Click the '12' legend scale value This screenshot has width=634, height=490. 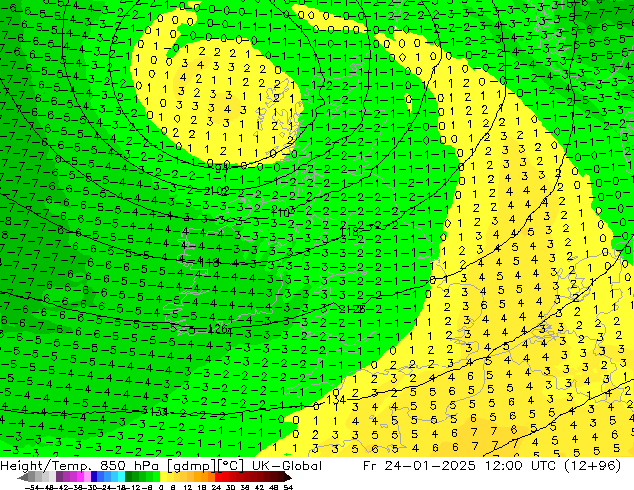click(188, 487)
